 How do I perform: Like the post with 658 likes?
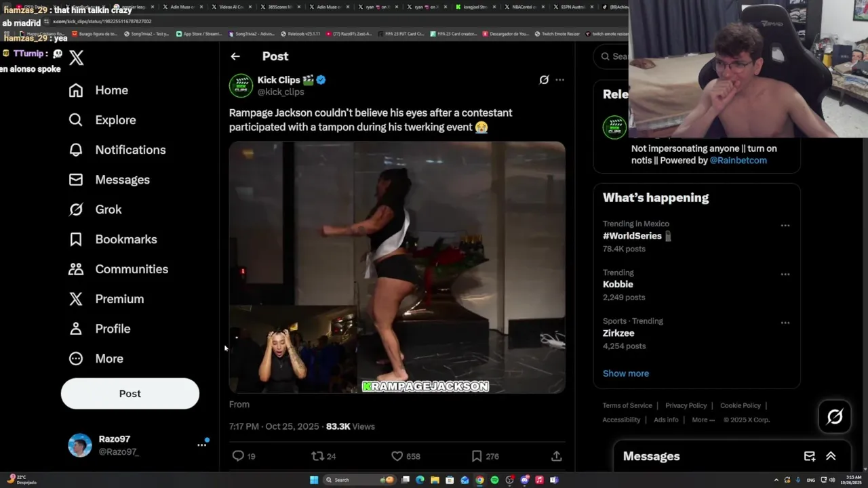point(397,456)
